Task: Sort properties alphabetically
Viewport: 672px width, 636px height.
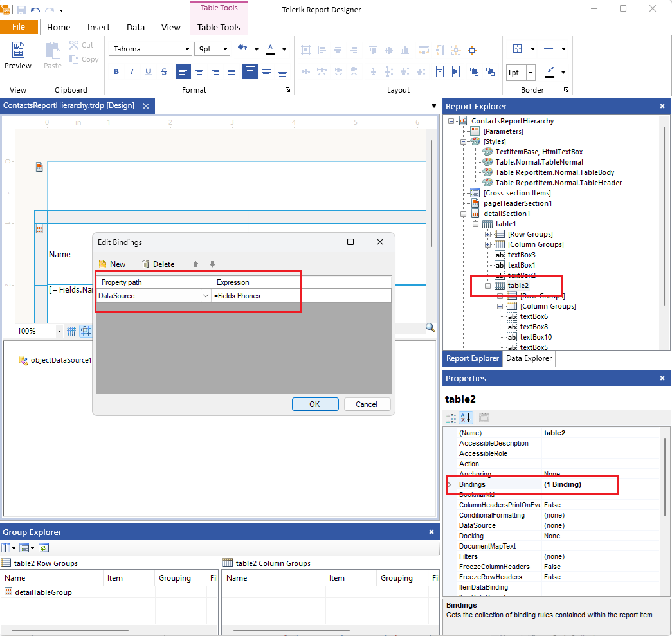Action: [x=466, y=418]
